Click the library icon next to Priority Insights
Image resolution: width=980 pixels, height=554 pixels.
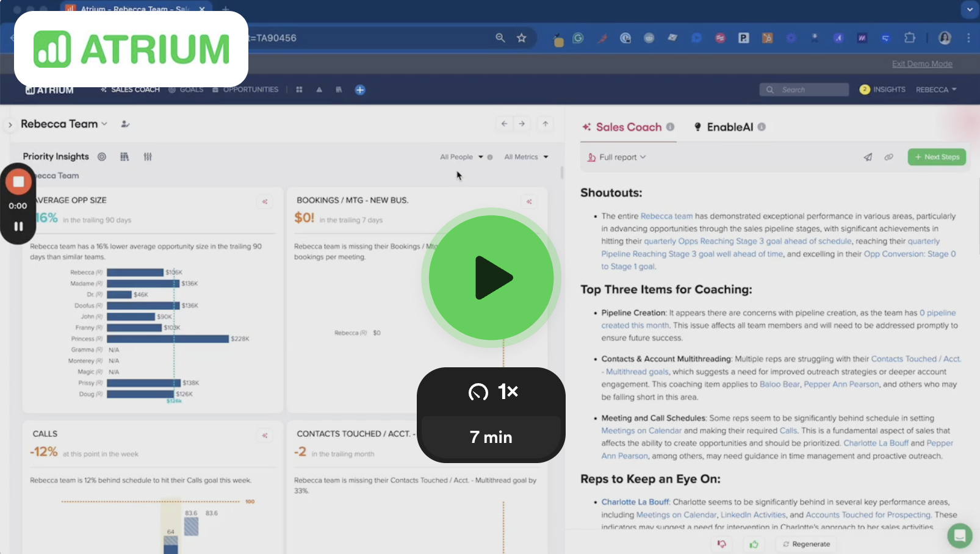click(x=124, y=157)
